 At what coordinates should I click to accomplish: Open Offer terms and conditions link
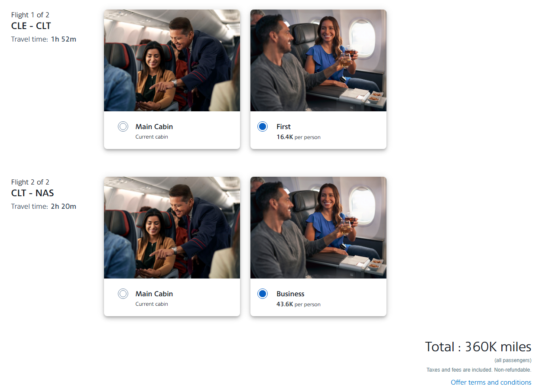[491, 382]
